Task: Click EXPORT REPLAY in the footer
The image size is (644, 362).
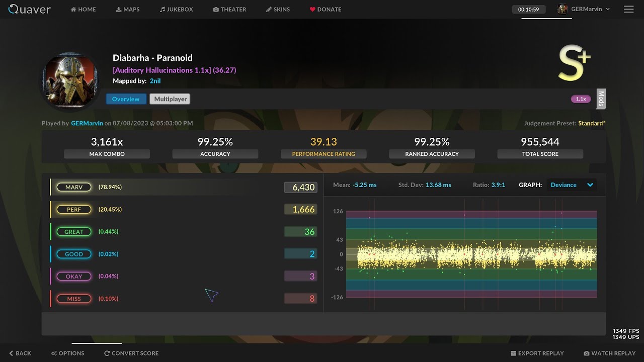Action: pos(537,353)
